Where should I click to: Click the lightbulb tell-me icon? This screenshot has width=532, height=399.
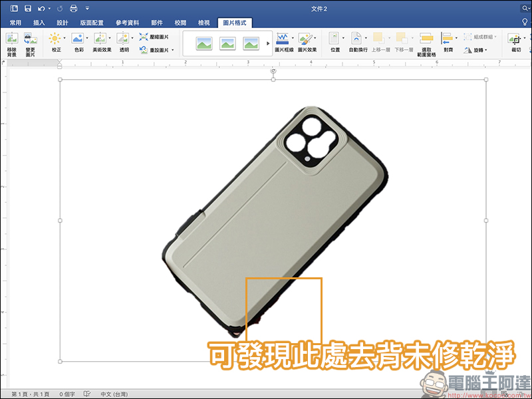[x=525, y=22]
